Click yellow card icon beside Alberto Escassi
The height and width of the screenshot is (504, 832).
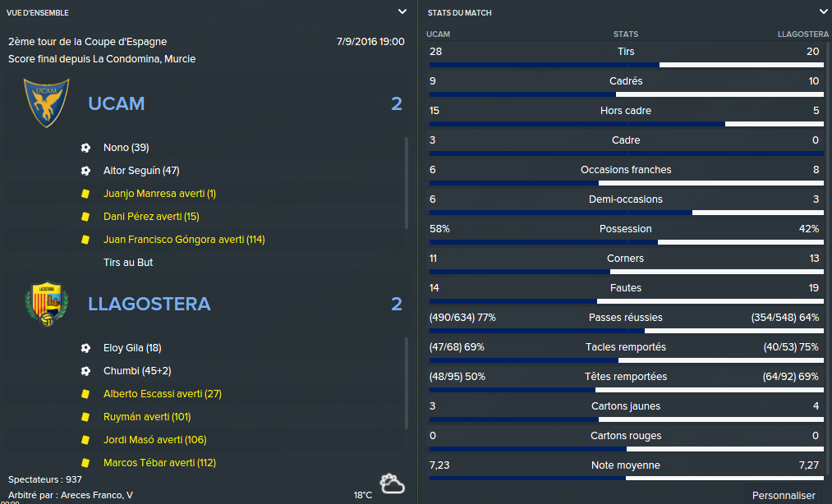[85, 394]
